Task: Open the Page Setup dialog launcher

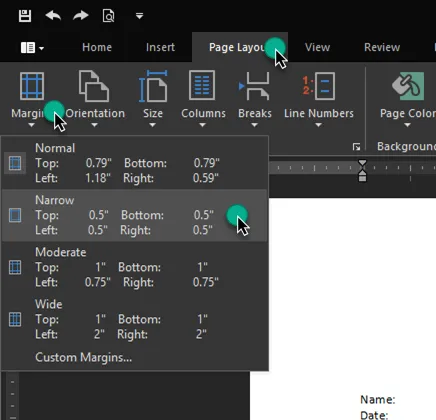Action: (x=356, y=147)
